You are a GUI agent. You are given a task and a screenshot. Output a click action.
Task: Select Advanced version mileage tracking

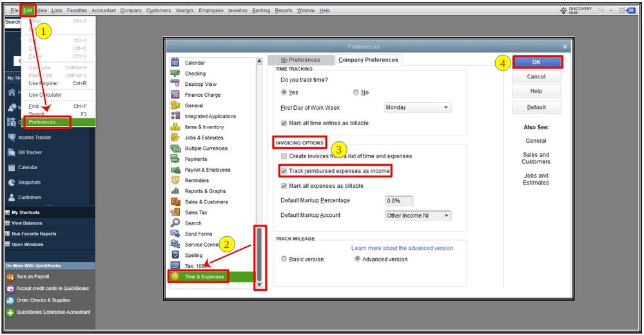357,259
